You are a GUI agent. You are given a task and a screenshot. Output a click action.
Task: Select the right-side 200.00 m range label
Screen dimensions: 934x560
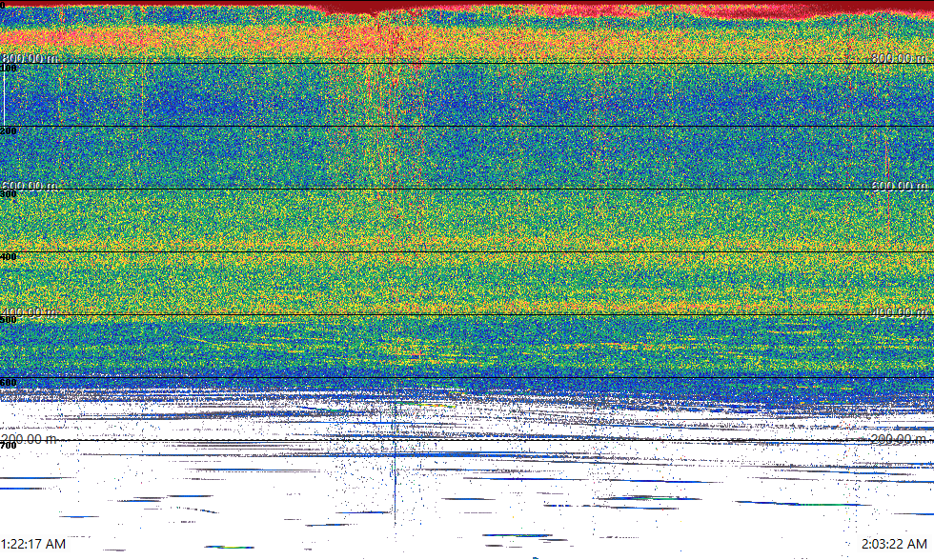coord(899,439)
